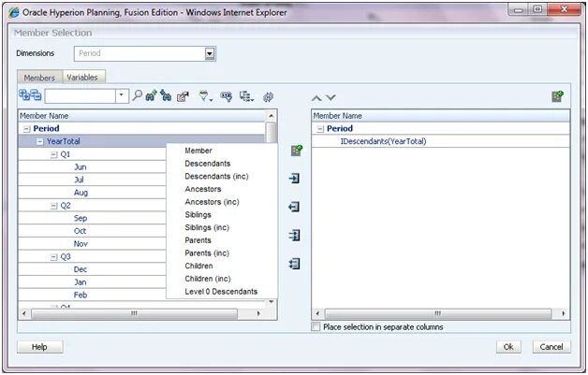Enable Place selection in separate columns
Screen dimensions: 588x375
(x=316, y=326)
